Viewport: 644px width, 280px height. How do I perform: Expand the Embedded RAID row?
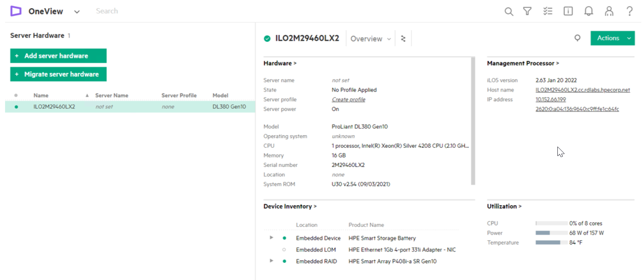pos(271,261)
